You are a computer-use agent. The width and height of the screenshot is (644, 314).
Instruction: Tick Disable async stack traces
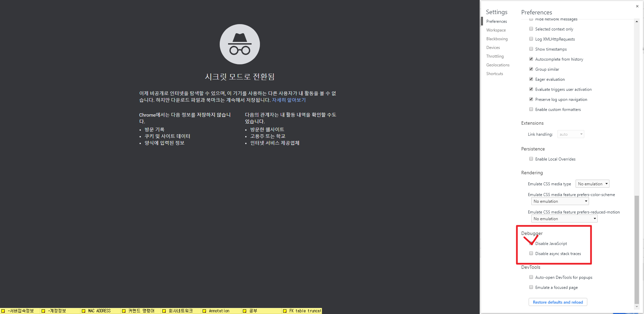pos(531,253)
